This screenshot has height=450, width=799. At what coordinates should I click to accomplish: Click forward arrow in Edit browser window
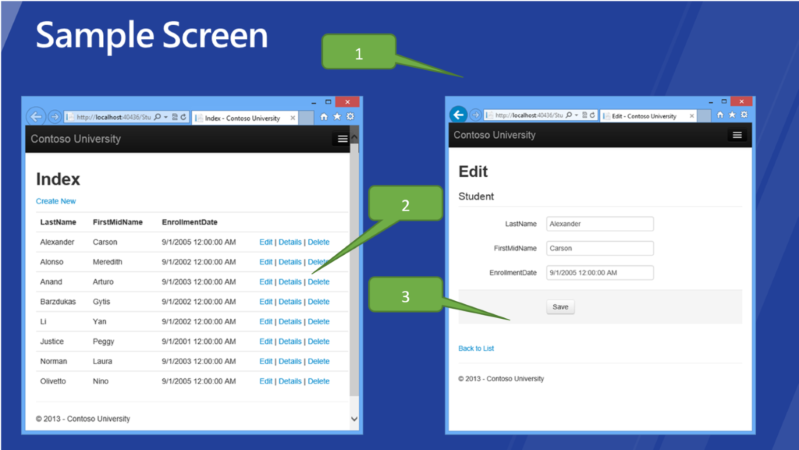pos(475,115)
